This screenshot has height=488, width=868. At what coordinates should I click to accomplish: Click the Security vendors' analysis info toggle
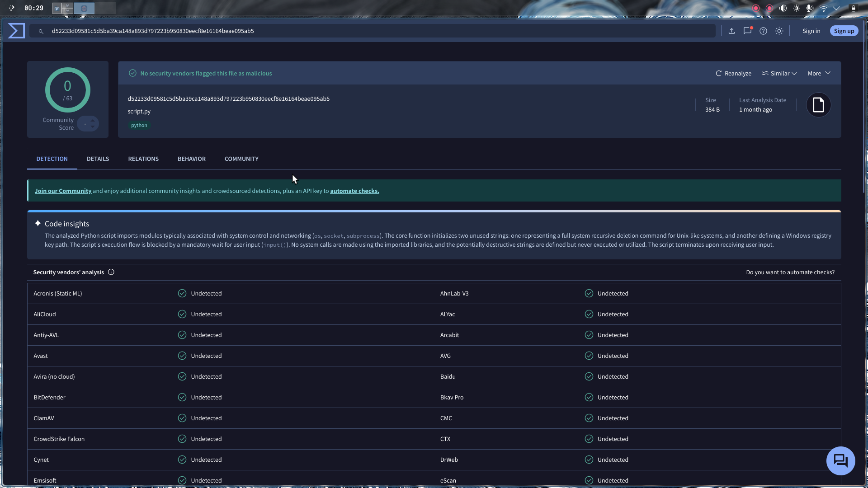pos(111,272)
